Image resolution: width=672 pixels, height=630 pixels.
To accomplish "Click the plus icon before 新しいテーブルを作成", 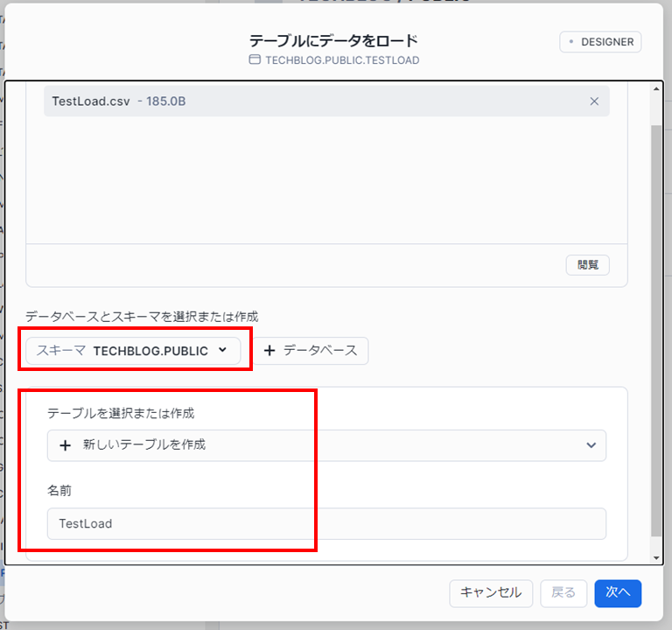I will pos(66,444).
